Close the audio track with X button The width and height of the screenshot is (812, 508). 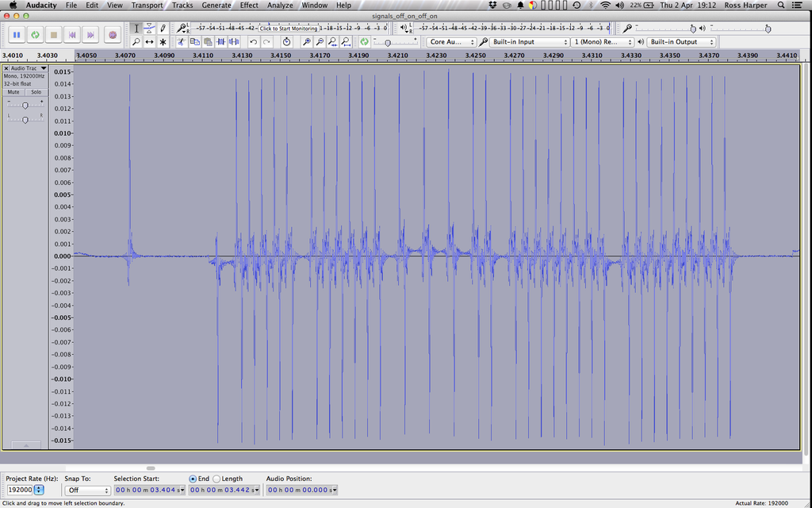pyautogui.click(x=6, y=68)
